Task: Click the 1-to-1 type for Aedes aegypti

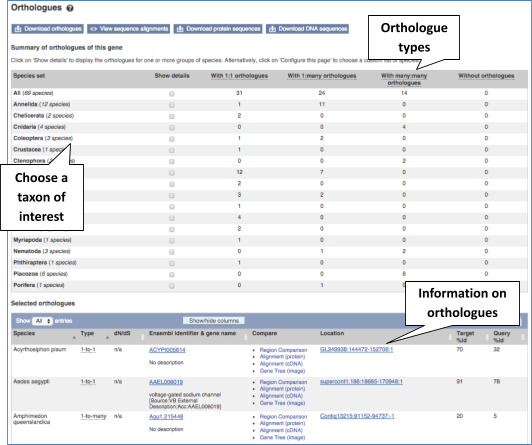Action: point(88,382)
